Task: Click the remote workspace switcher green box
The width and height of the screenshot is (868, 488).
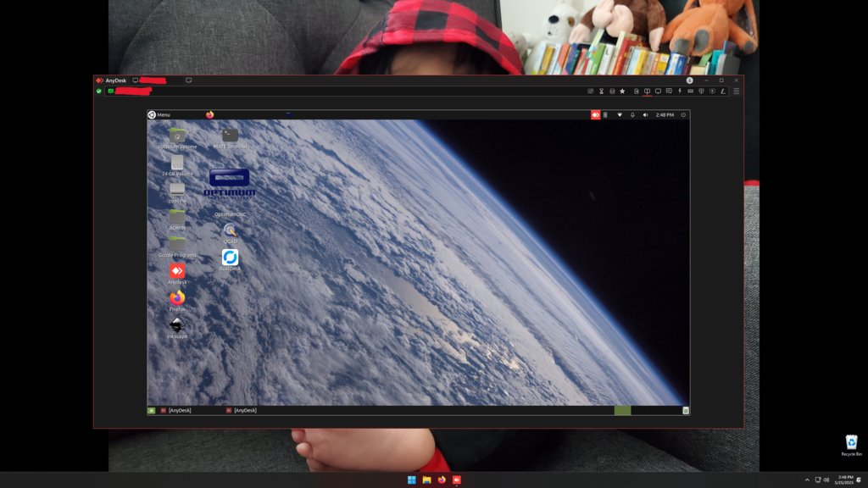Action: coord(622,411)
